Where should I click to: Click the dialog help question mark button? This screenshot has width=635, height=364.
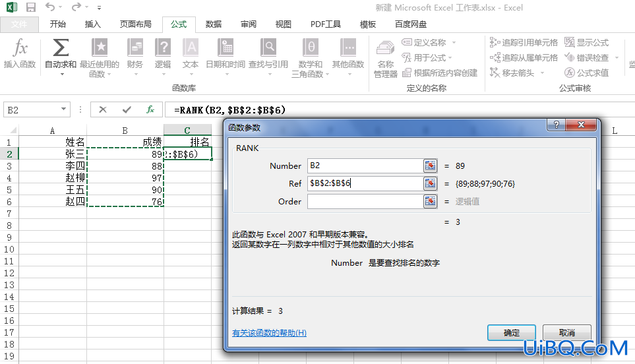point(557,125)
